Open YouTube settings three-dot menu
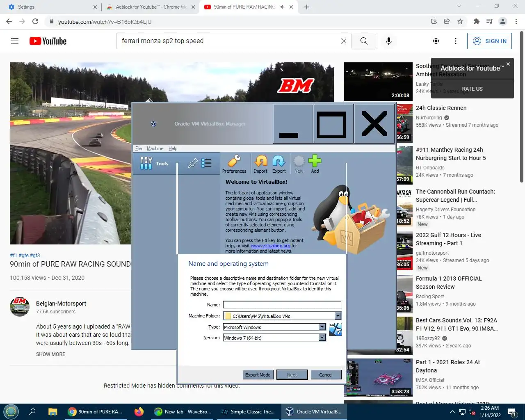 456,41
